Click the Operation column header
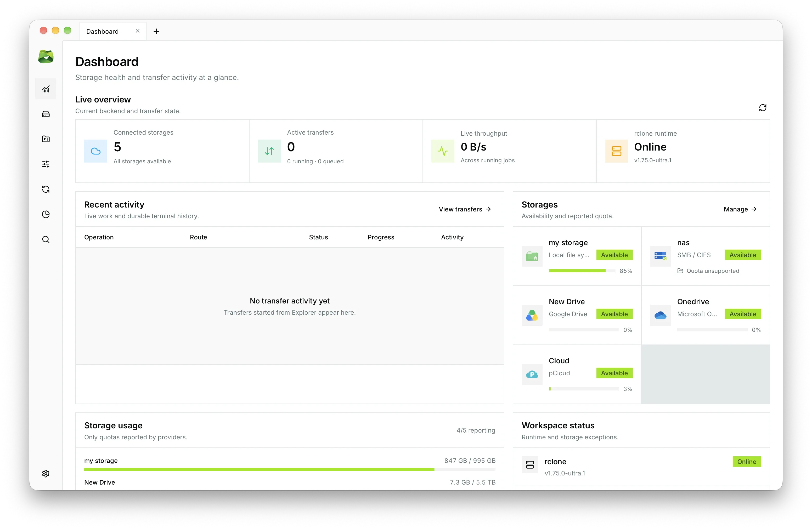This screenshot has height=529, width=812. tap(99, 237)
